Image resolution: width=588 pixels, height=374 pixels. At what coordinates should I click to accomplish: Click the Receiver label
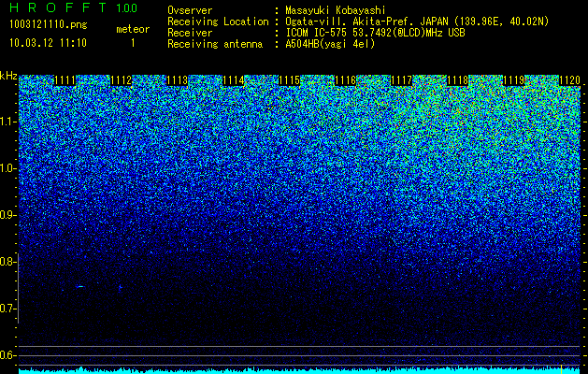coord(190,33)
